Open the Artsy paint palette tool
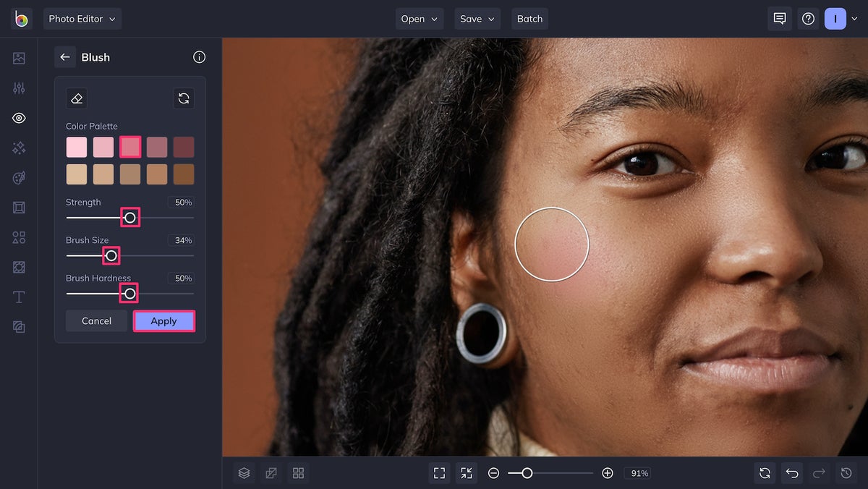The height and width of the screenshot is (489, 868). click(18, 177)
